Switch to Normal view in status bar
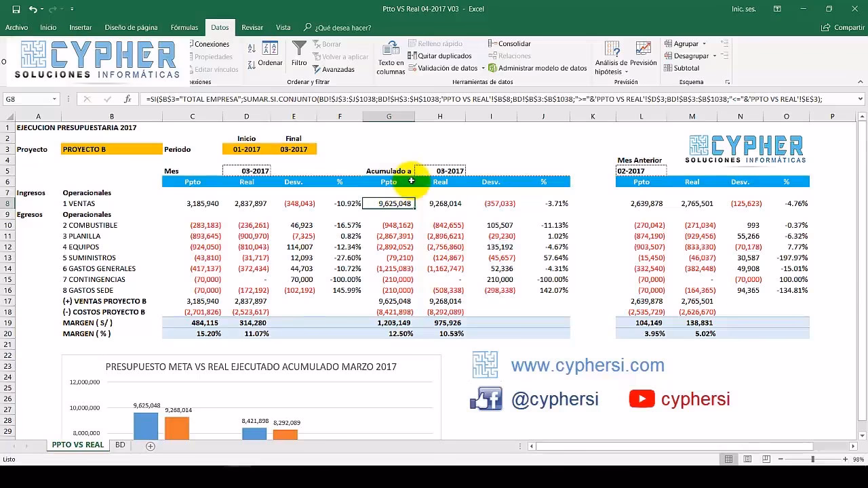The image size is (868, 488). [728, 460]
